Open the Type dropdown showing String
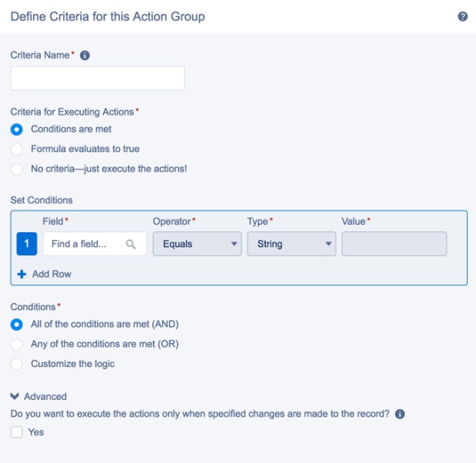The height and width of the screenshot is (463, 476). click(291, 244)
